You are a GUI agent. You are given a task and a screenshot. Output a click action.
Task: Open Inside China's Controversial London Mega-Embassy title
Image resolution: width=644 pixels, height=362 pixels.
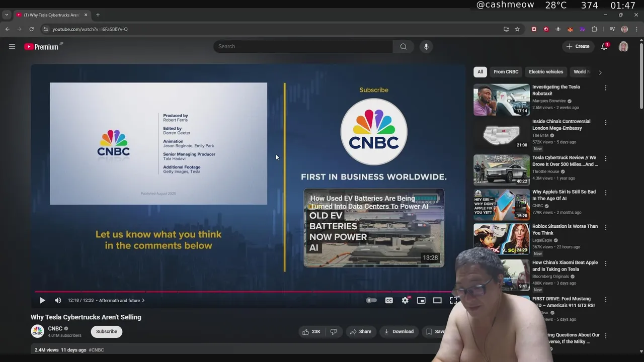(x=561, y=125)
